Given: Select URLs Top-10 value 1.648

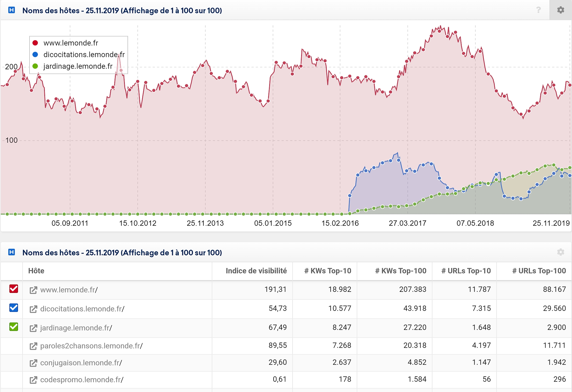Looking at the screenshot, I should click(482, 327).
